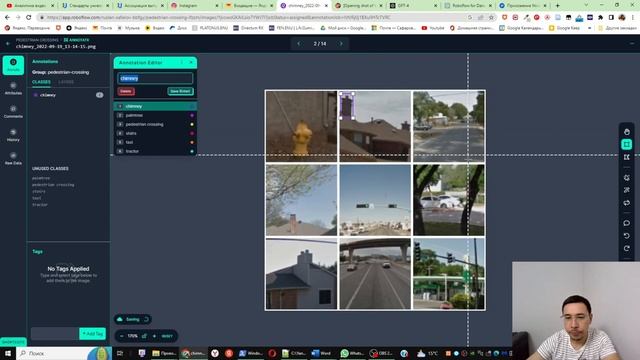Choose tractor in the class list
Screen dimensions: 640x360
point(155,151)
